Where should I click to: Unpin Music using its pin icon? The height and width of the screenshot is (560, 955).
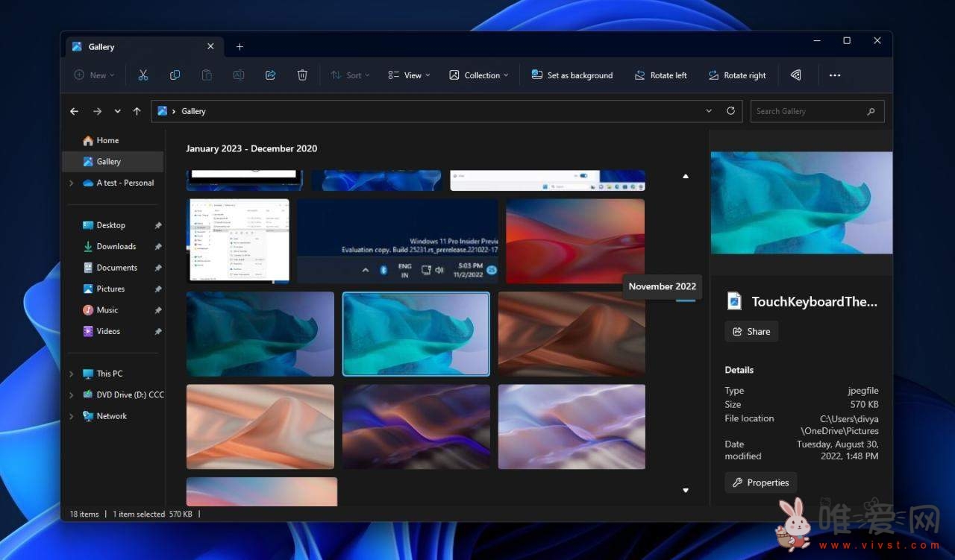tap(157, 309)
